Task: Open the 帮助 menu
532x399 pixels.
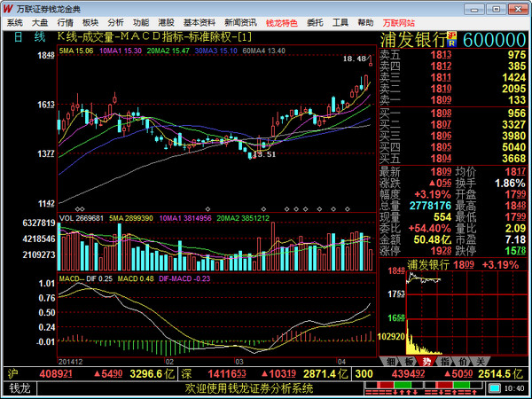Action: [x=365, y=23]
